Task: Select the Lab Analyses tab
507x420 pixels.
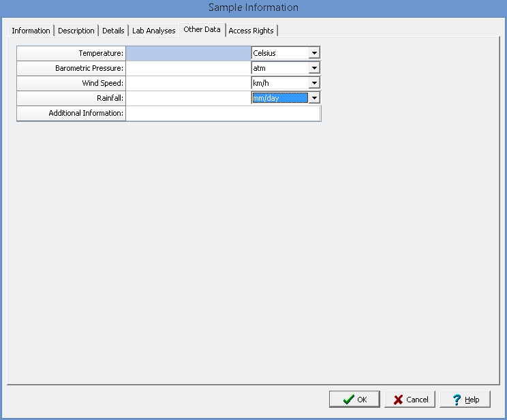Action: click(x=153, y=31)
